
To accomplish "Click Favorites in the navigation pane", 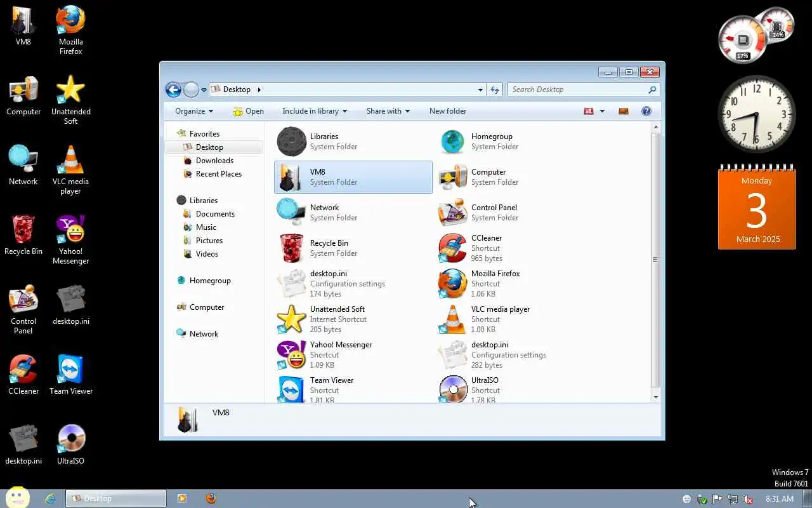I will coord(204,134).
